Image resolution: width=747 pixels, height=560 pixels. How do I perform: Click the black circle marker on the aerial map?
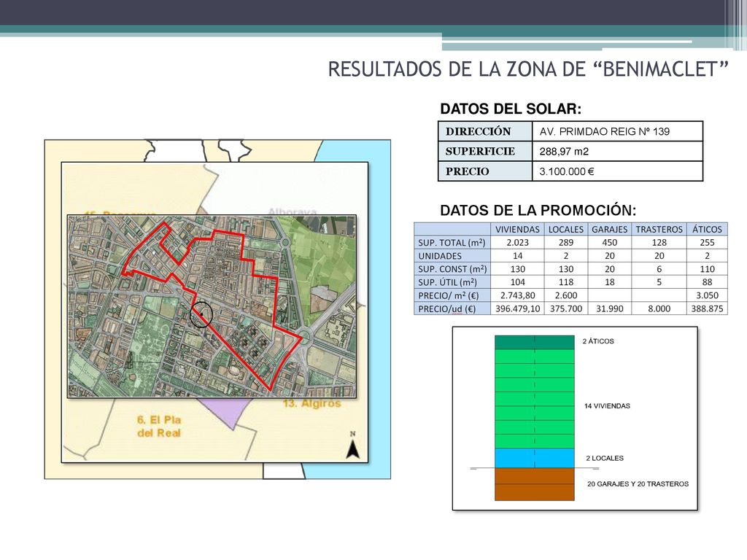coord(201,315)
